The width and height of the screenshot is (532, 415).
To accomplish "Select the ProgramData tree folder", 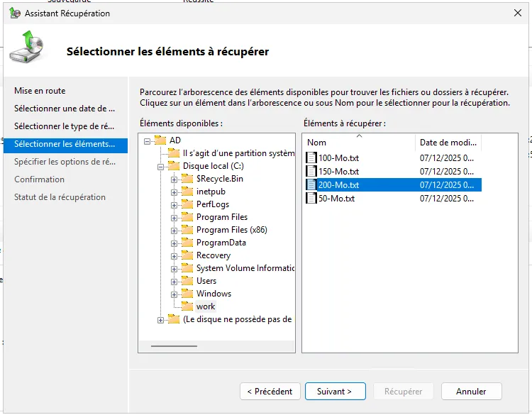I will pos(221,243).
